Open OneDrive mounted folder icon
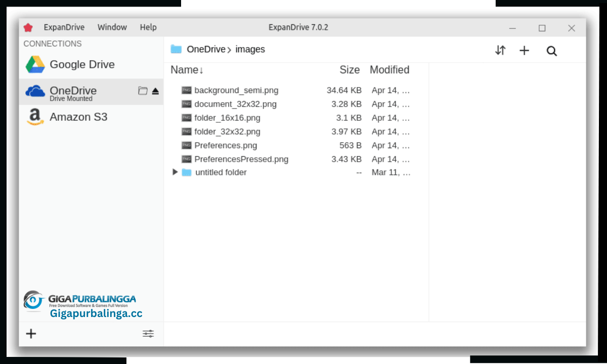Screen dimensions: 607x364 point(143,91)
